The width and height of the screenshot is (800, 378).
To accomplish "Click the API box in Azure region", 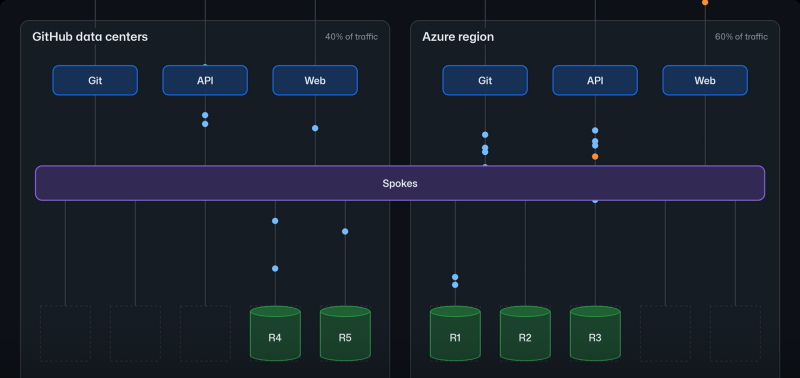I will click(595, 80).
